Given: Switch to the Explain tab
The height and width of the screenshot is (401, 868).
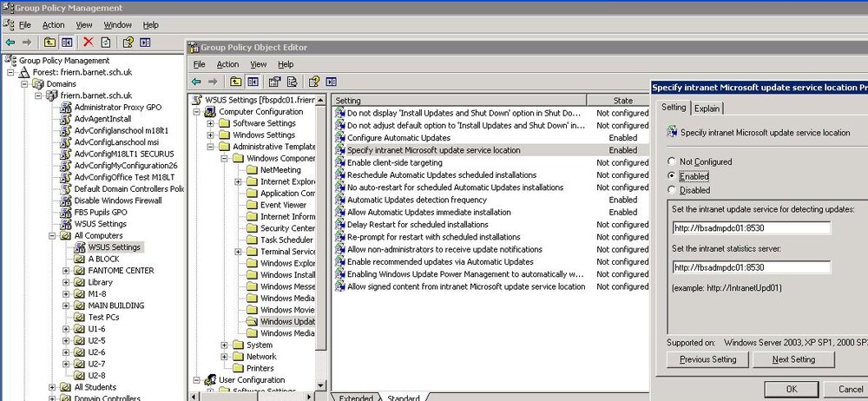Looking at the screenshot, I should (x=707, y=108).
